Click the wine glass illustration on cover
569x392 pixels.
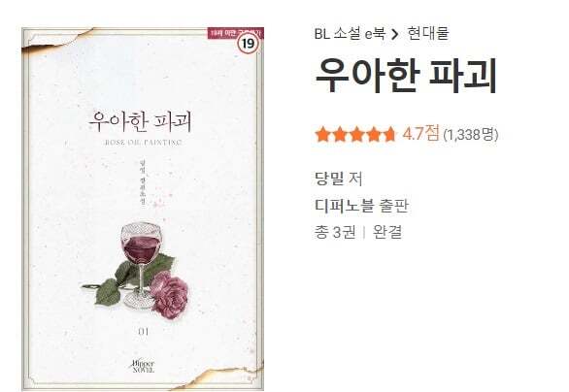tap(141, 266)
